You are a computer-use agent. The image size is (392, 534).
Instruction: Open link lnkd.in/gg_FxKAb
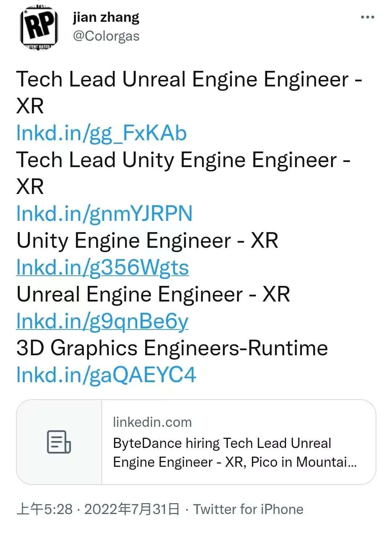[x=101, y=133]
